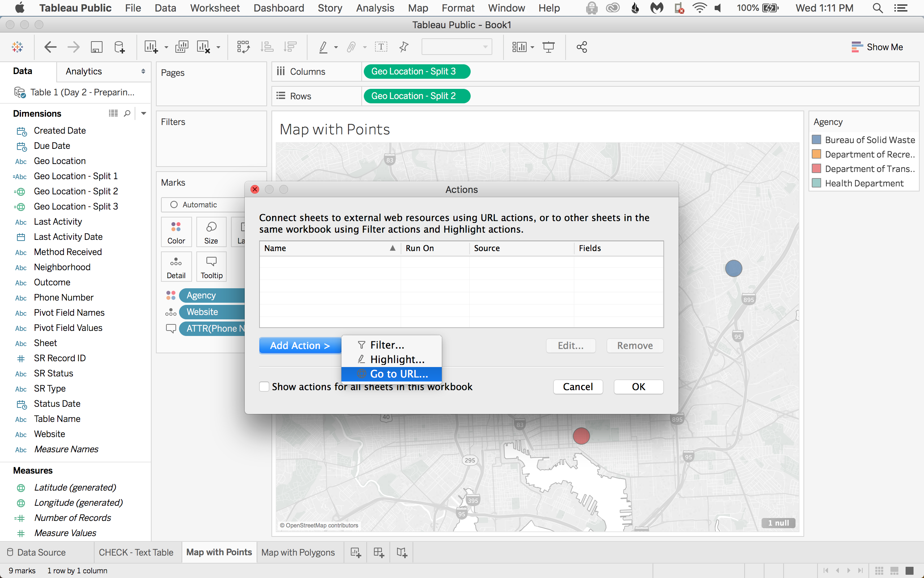Open show/hide cards dropdown
Screen dimensions: 924x578
point(532,47)
